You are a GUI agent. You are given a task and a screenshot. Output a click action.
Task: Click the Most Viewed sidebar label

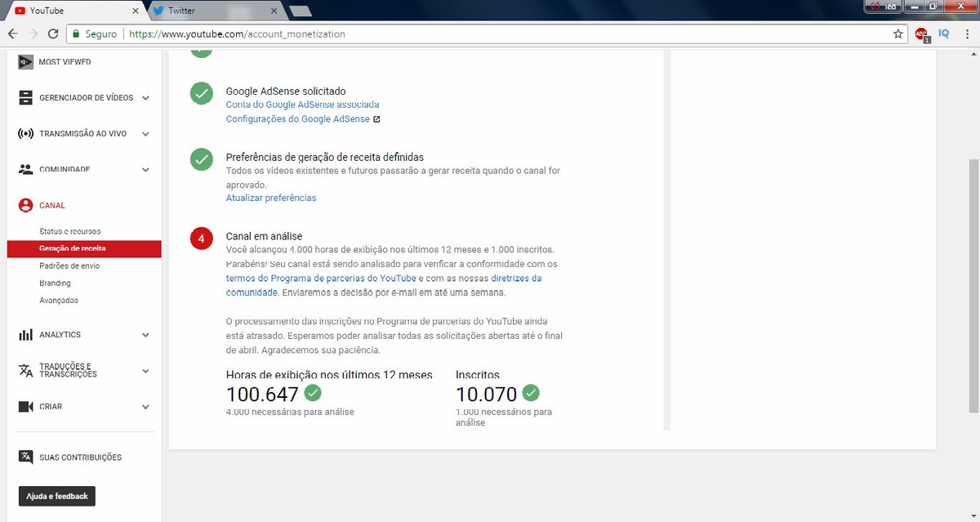point(65,62)
